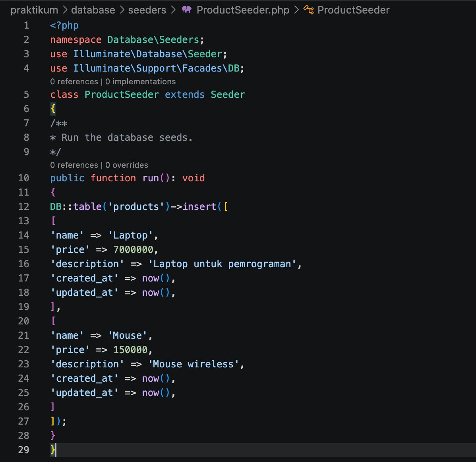Click 'Mouse wireless' string

point(193,364)
